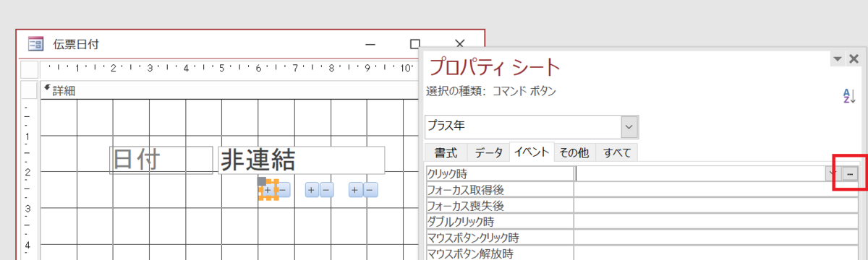Maximize the 伝票日付 form window
The height and width of the screenshot is (260, 868).
pyautogui.click(x=414, y=44)
